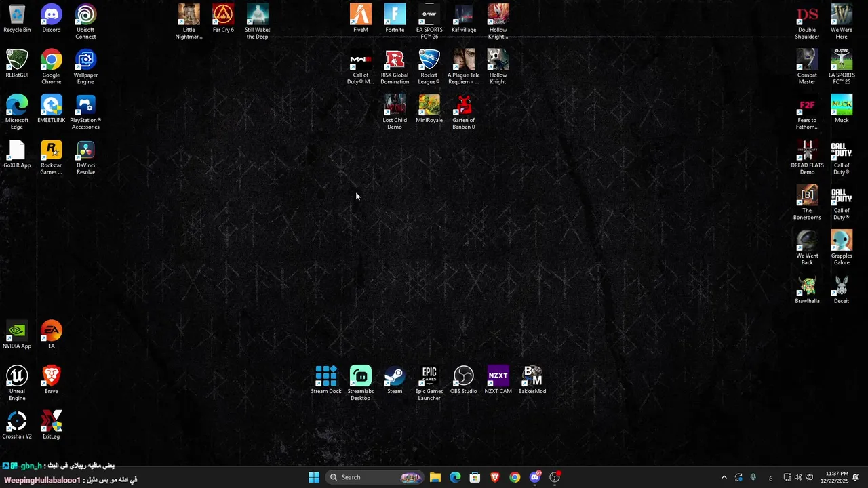Open Double Shoulder shortcut
This screenshot has height=488, width=868.
click(x=807, y=22)
